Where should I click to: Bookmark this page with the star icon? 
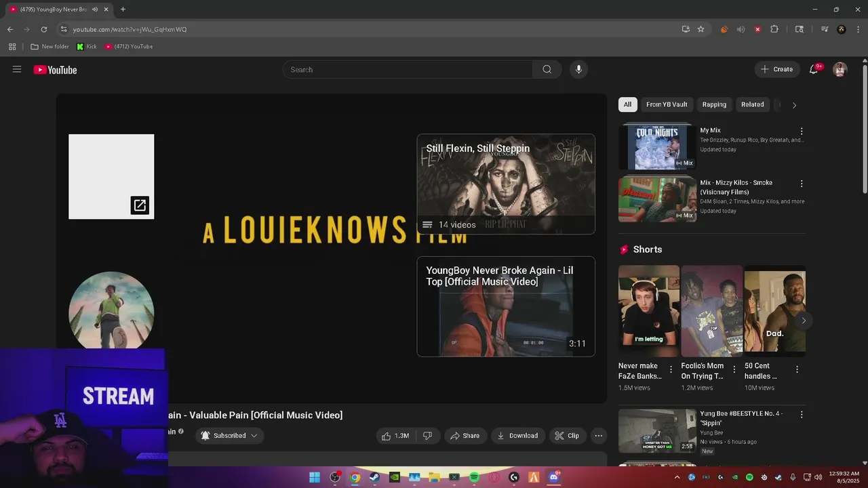701,29
